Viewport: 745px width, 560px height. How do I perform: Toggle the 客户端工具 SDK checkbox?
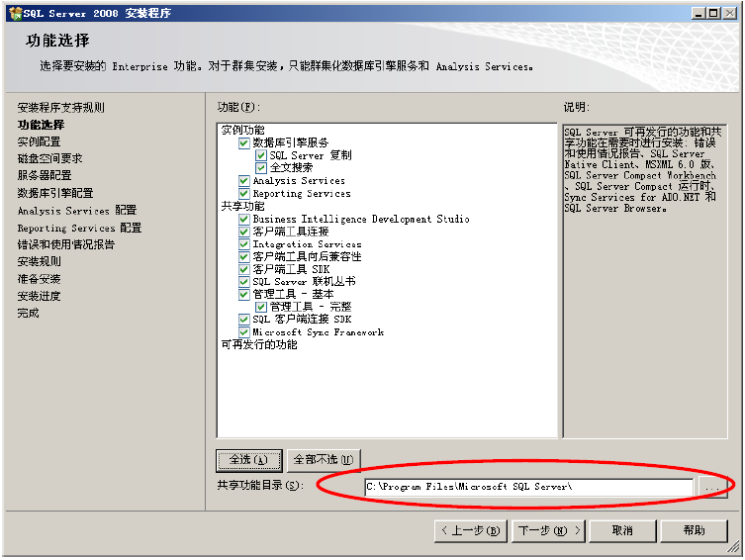point(243,269)
